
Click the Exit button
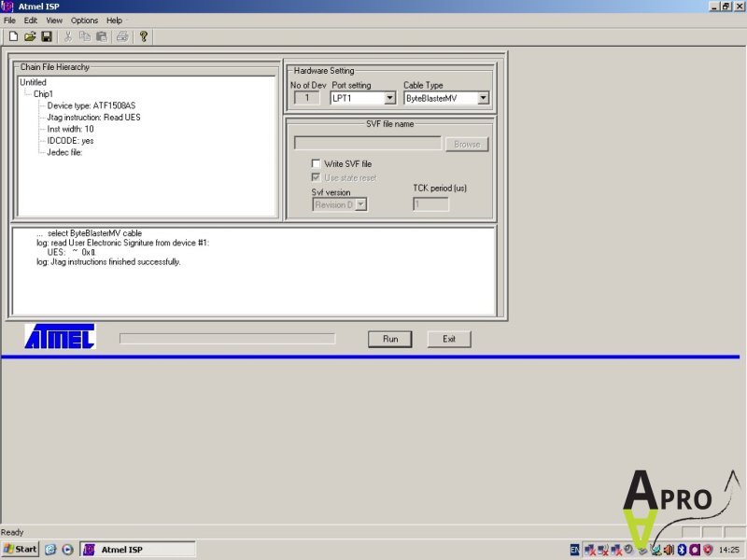[449, 339]
